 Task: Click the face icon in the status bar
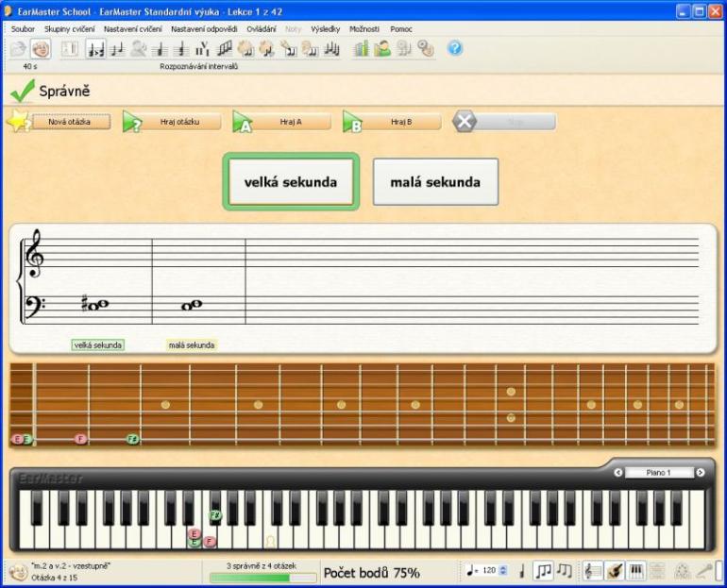point(19,572)
